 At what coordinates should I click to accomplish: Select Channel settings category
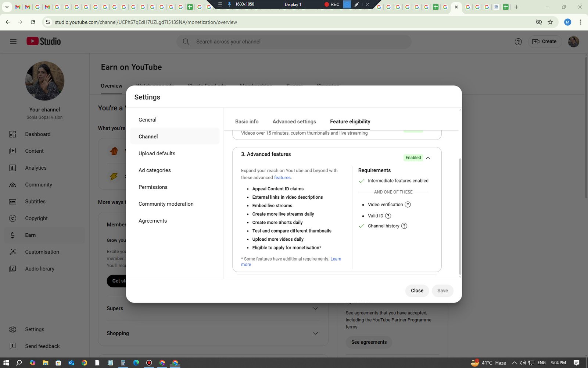tap(175, 137)
